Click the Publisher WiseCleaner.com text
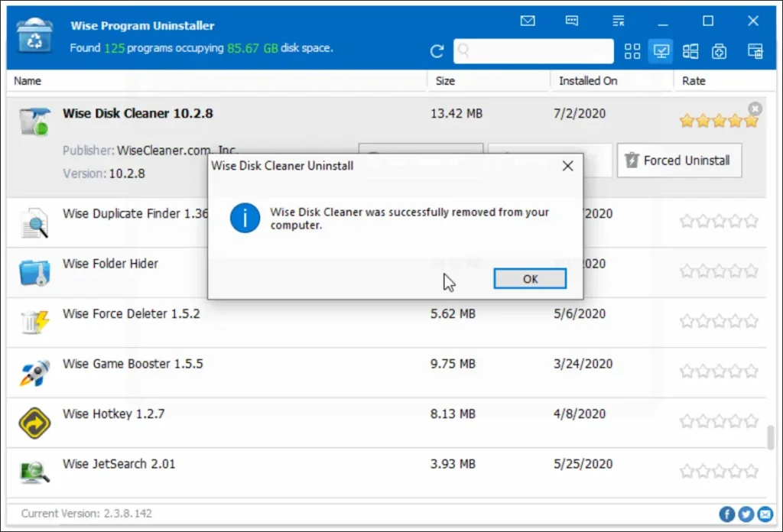The width and height of the screenshot is (783, 532). tap(150, 151)
